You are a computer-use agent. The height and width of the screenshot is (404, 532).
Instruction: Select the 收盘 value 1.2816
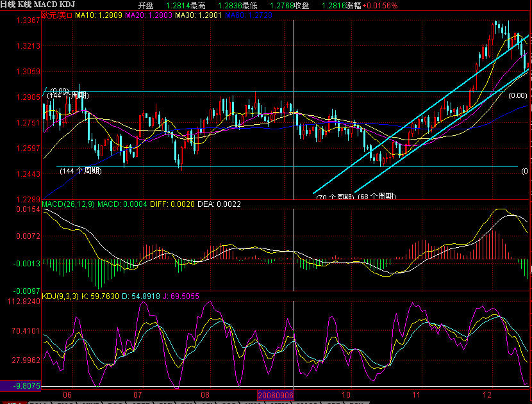click(333, 6)
